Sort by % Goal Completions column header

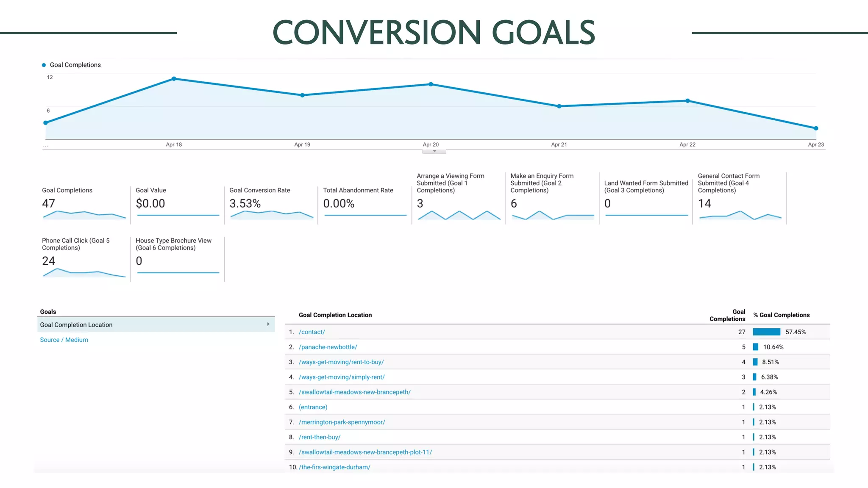pyautogui.click(x=781, y=315)
